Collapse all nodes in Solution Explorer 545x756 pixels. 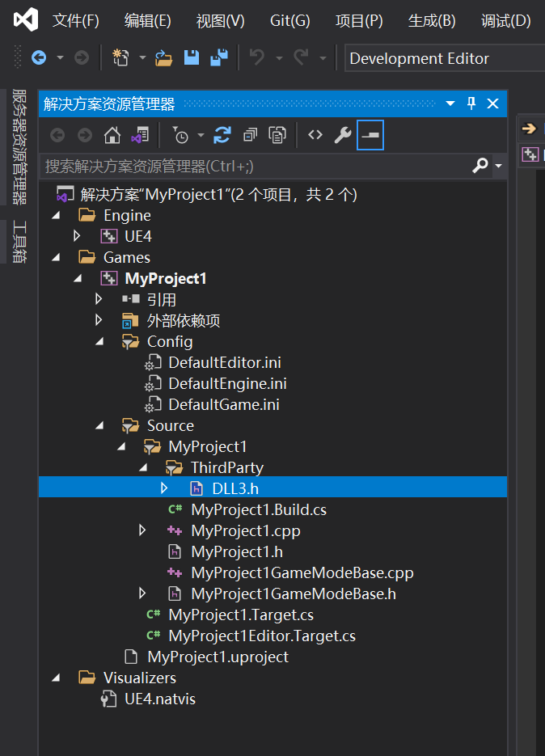pyautogui.click(x=250, y=135)
